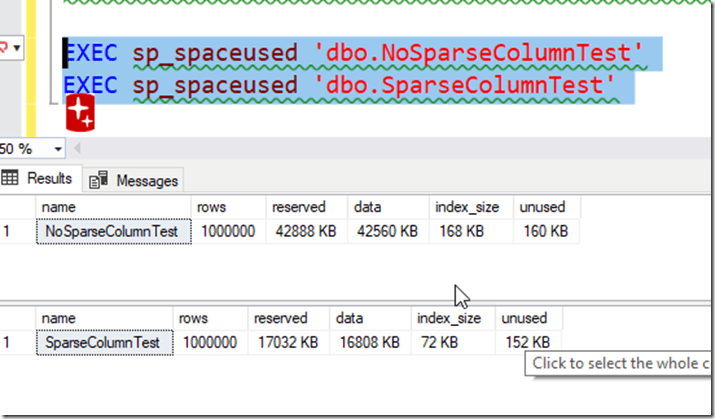Click the red SQL Prompt action icon

point(79,115)
